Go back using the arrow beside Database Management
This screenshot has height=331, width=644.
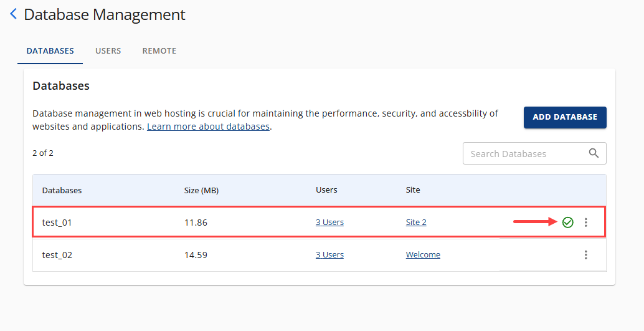pos(14,14)
